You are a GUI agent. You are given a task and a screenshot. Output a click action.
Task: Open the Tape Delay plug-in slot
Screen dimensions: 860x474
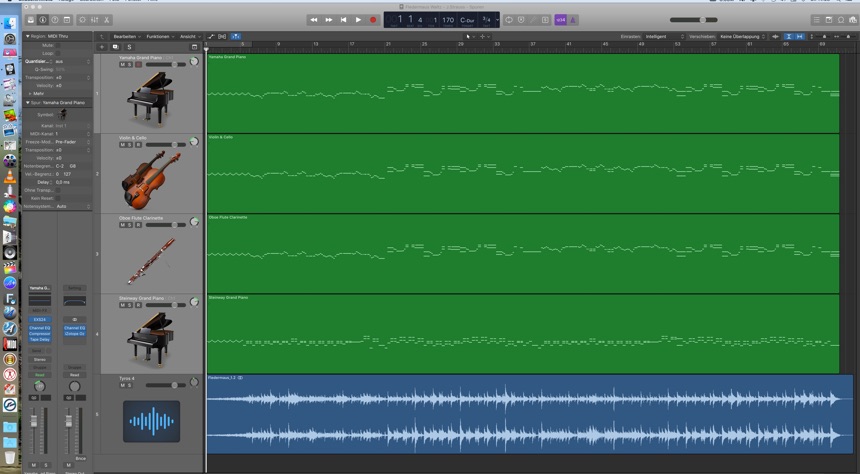coord(39,340)
